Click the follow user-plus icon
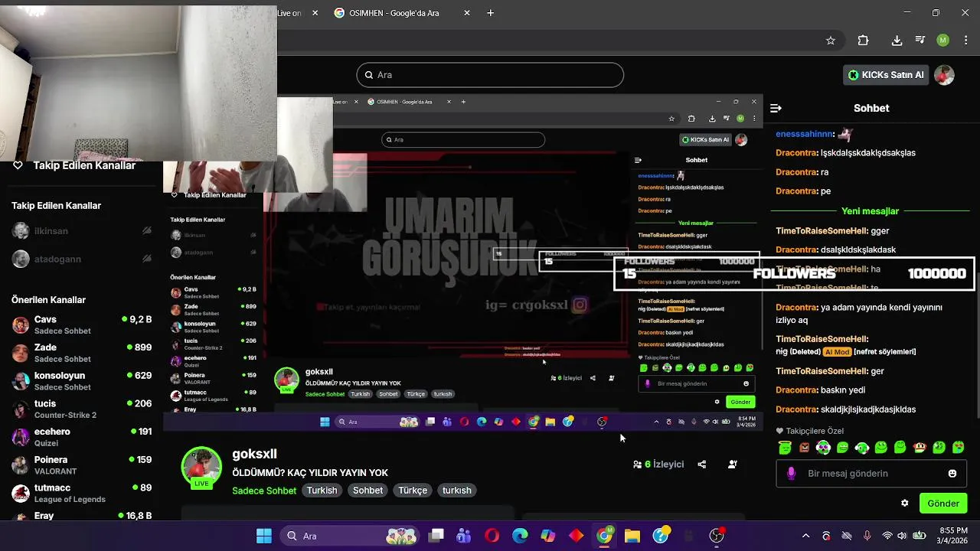Image resolution: width=980 pixels, height=551 pixels. (x=733, y=465)
